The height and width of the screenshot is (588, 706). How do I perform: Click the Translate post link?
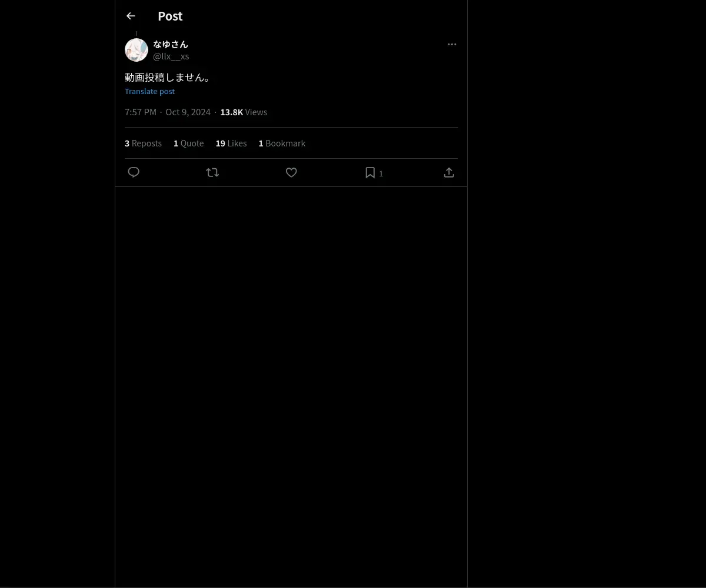(x=149, y=91)
